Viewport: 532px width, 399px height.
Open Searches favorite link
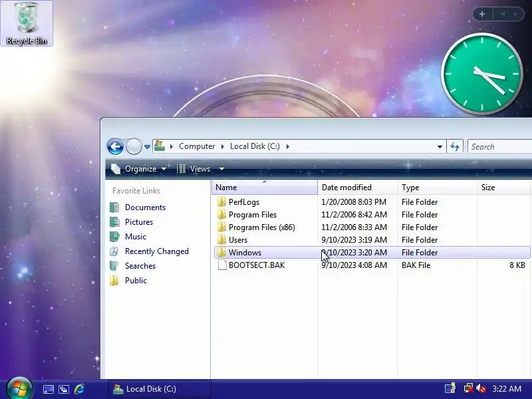click(x=140, y=265)
